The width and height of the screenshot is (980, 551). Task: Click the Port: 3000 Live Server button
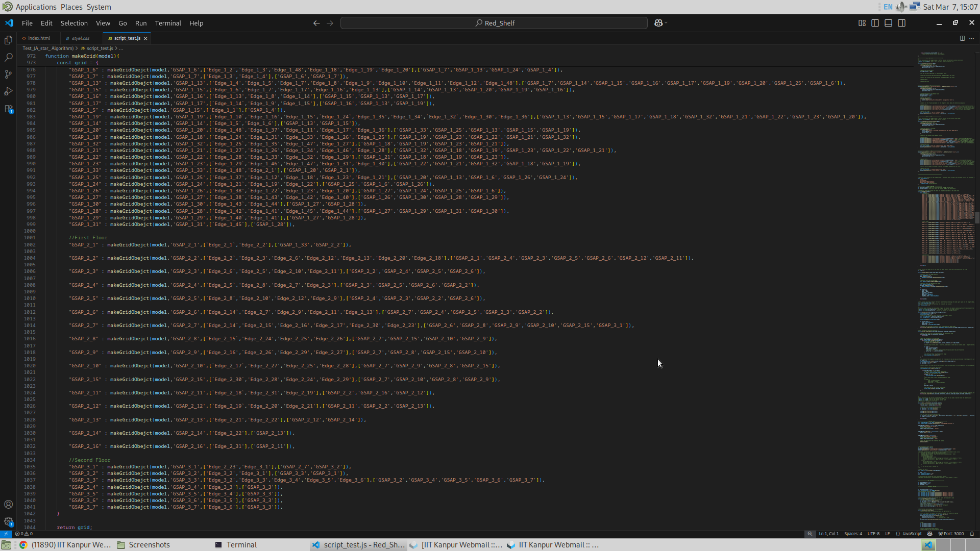[951, 534]
